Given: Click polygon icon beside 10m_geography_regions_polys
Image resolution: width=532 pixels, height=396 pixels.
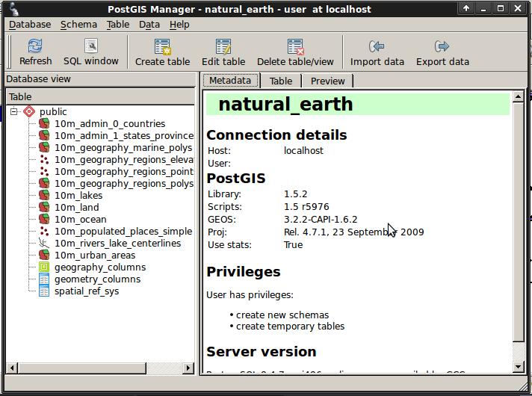Looking at the screenshot, I should (44, 183).
